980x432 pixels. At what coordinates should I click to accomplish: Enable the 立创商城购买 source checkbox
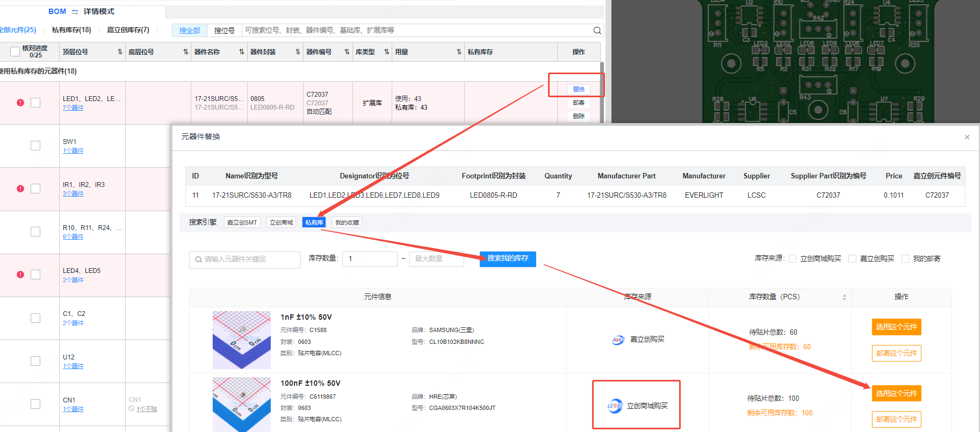792,259
